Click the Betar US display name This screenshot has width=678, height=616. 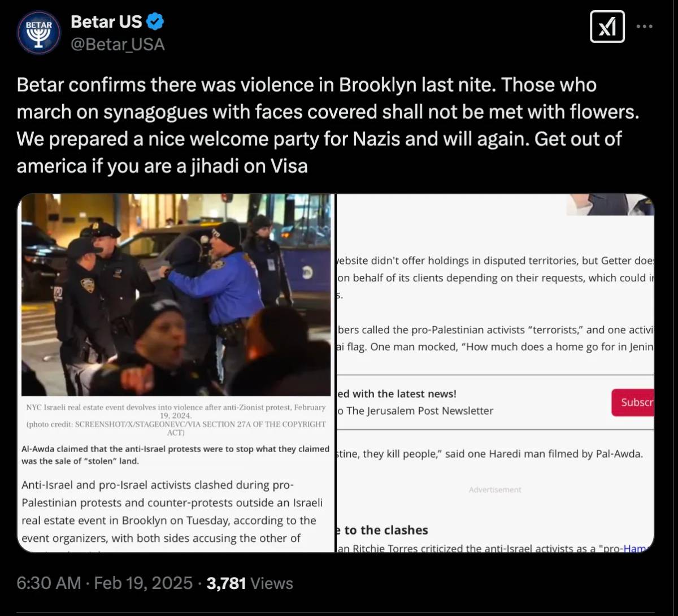pos(106,22)
